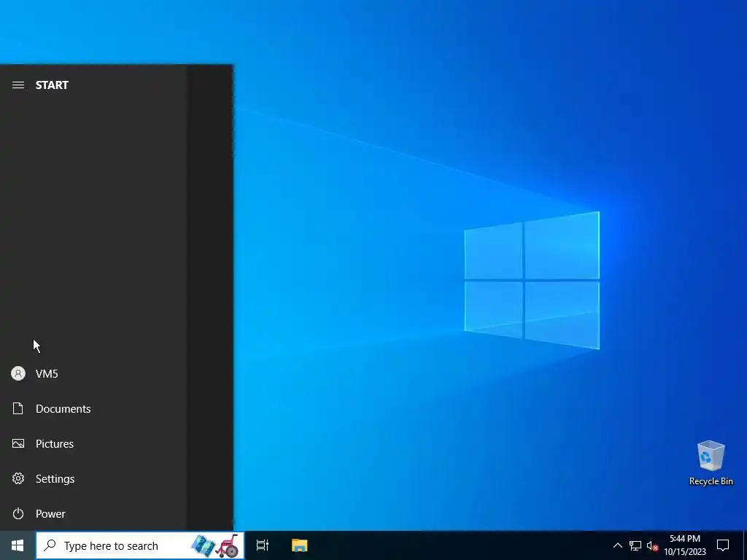Open network status tray icon
Viewport: 747px width, 560px height.
pos(635,545)
